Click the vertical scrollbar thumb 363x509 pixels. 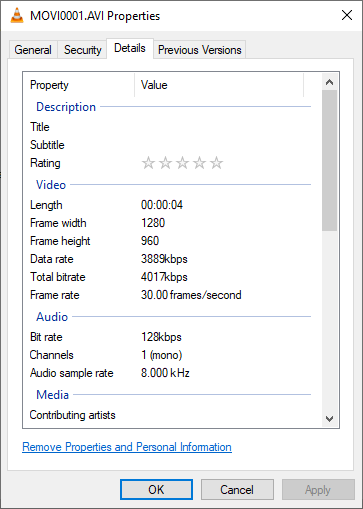pos(329,160)
